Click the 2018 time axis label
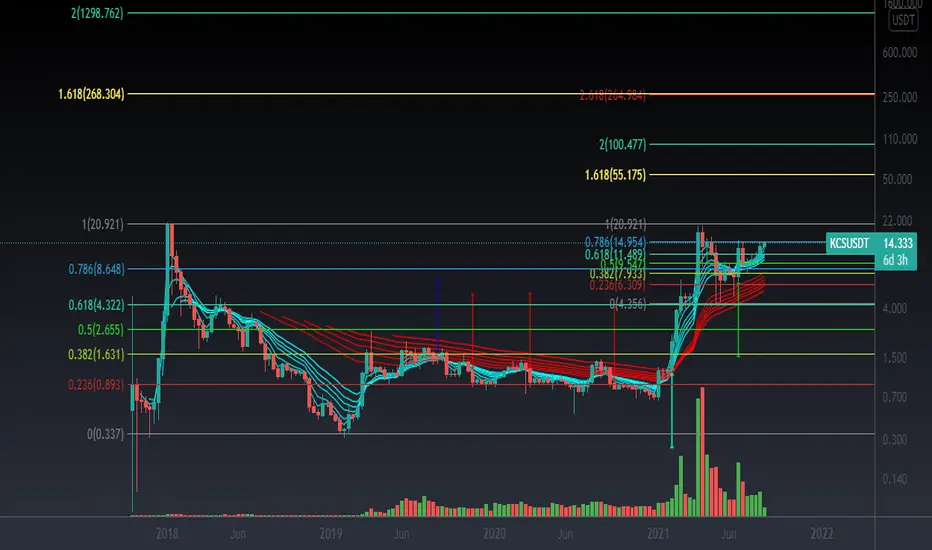The width and height of the screenshot is (932, 550). click(x=167, y=533)
